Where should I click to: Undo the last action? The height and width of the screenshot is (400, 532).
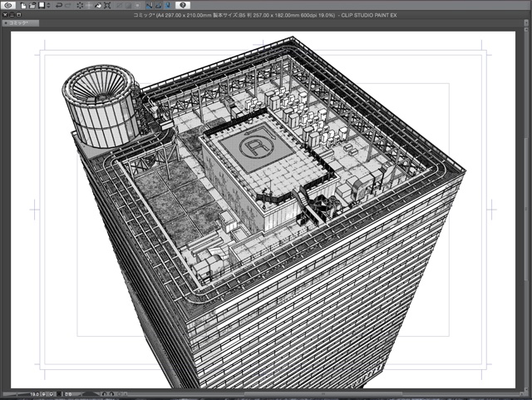coord(59,6)
